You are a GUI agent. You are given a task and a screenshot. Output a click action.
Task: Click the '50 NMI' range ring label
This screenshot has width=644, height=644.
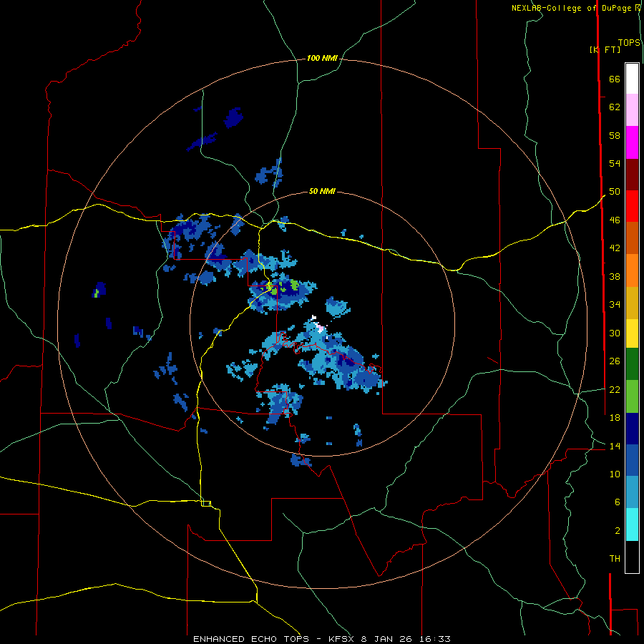[x=322, y=191]
